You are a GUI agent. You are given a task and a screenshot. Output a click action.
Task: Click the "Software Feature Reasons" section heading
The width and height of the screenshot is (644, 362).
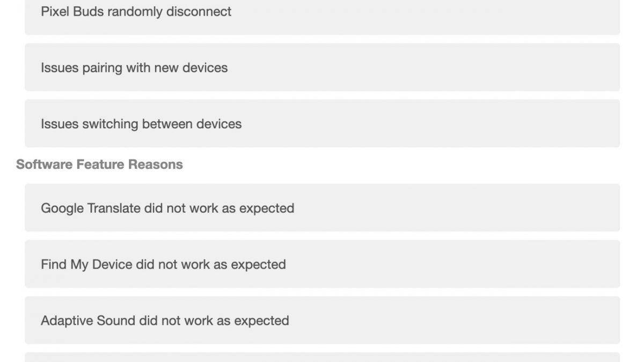click(99, 164)
